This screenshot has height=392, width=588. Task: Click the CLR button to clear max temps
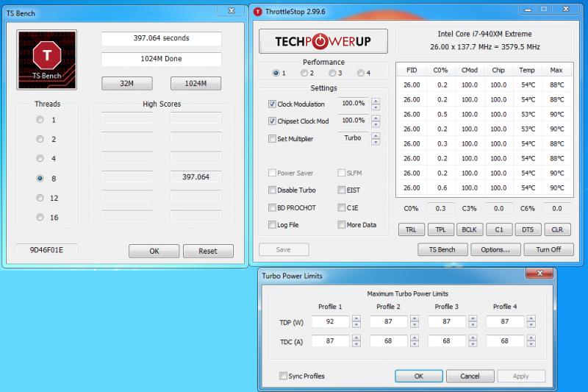point(557,229)
